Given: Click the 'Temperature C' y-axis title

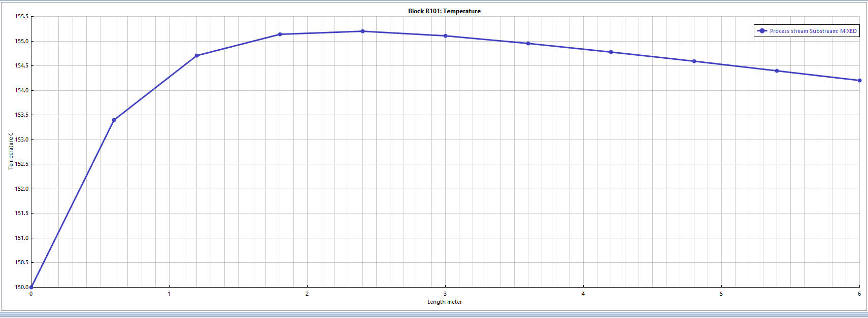Looking at the screenshot, I should [x=11, y=151].
